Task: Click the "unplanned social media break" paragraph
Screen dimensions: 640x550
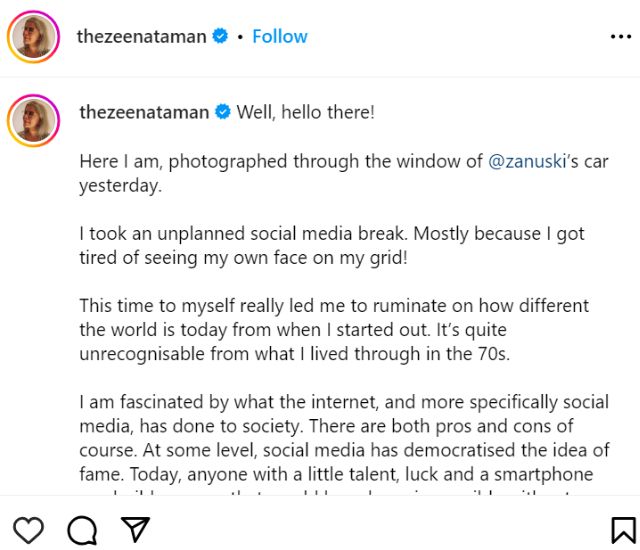Action: 331,245
